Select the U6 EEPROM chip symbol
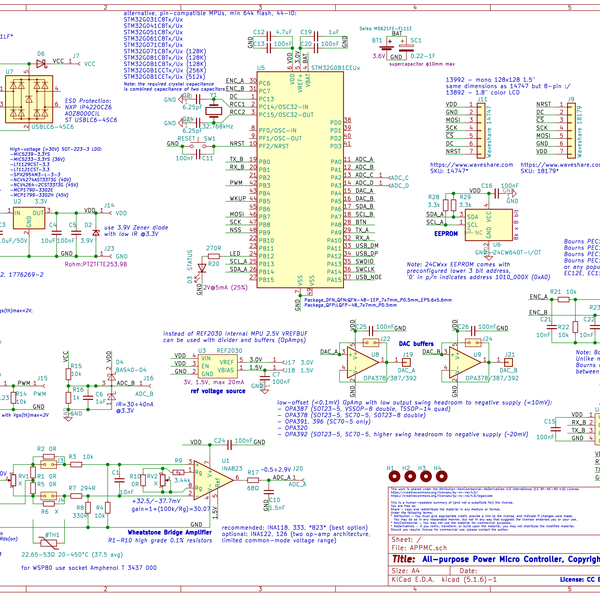 pyautogui.click(x=489, y=225)
